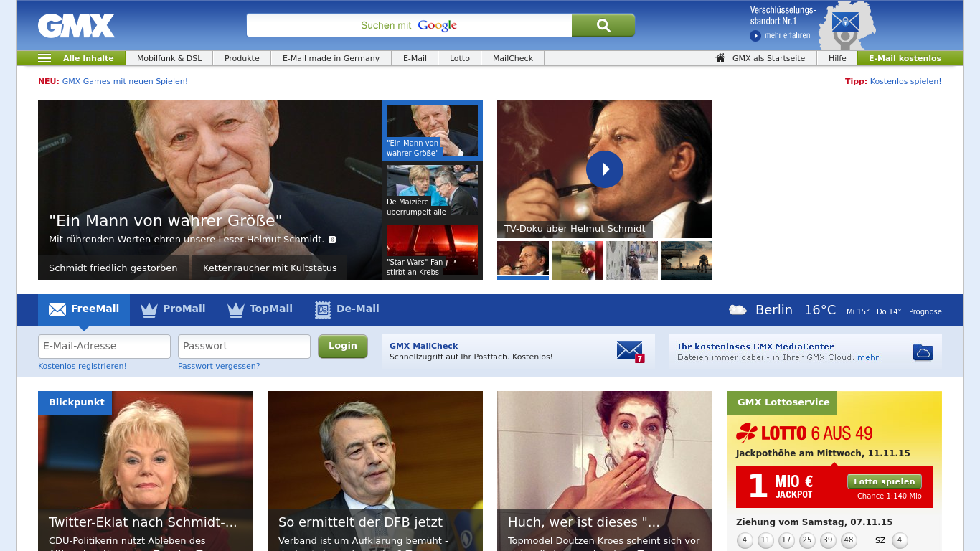
Task: Click the TopMail crown icon
Action: click(x=236, y=309)
